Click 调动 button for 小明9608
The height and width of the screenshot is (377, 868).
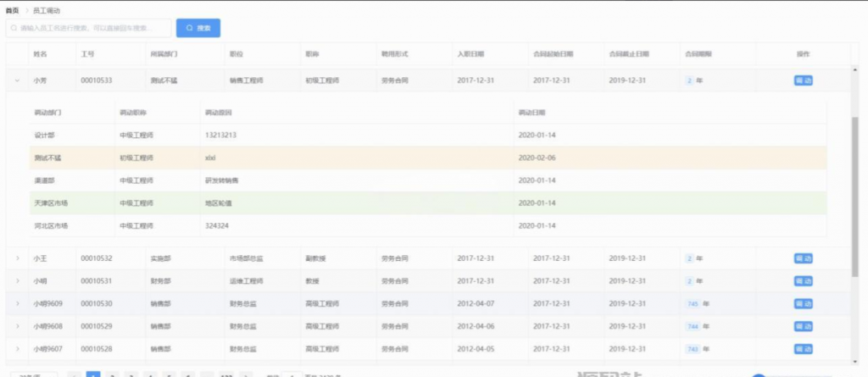pos(804,327)
